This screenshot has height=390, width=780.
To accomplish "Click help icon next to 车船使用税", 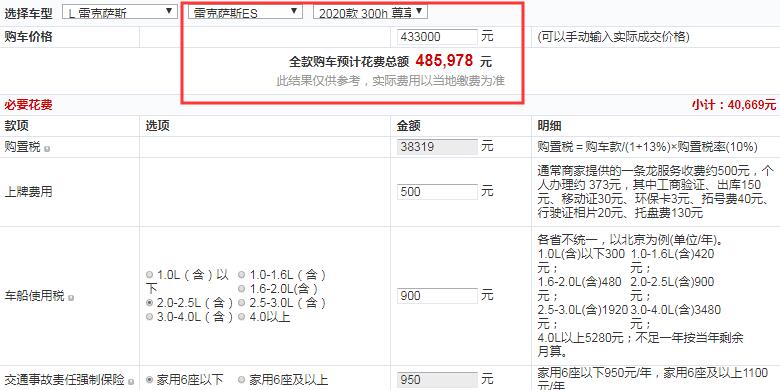I will coord(71,297).
